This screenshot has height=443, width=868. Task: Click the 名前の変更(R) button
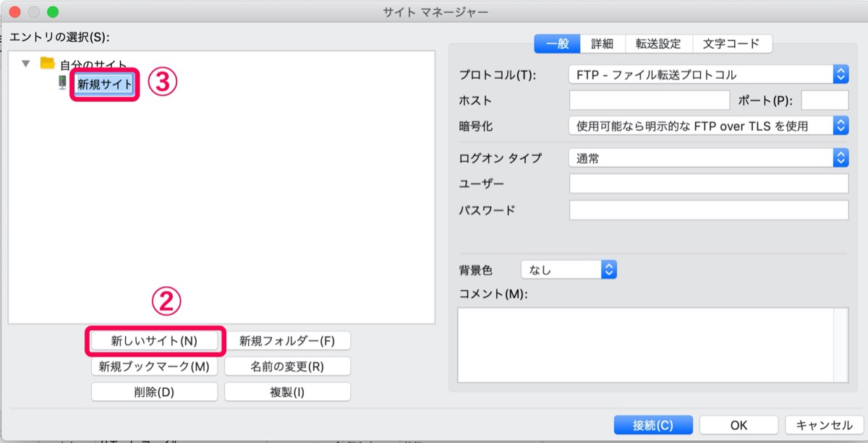[287, 366]
